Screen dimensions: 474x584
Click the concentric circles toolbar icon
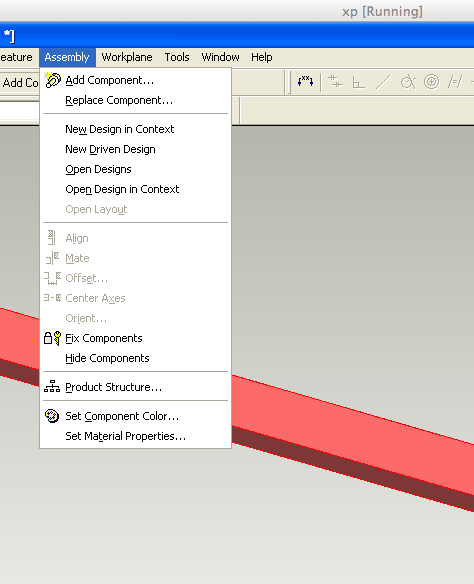coord(431,82)
